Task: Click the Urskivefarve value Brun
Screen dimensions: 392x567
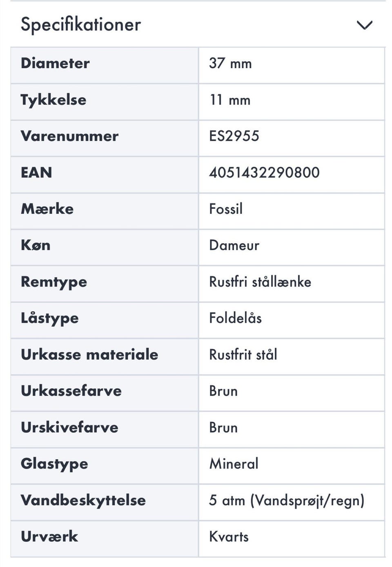Action: point(223,427)
